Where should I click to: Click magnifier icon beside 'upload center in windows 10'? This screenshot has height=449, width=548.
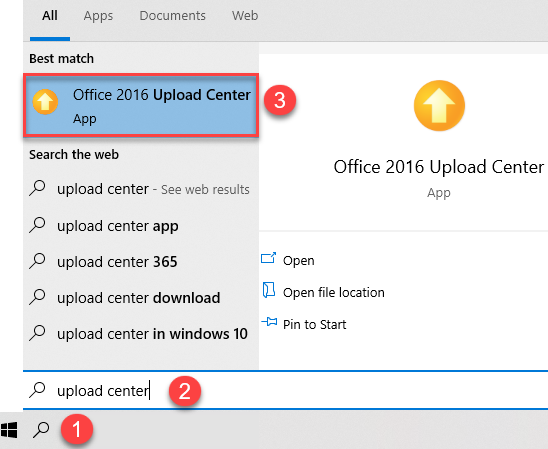37,333
